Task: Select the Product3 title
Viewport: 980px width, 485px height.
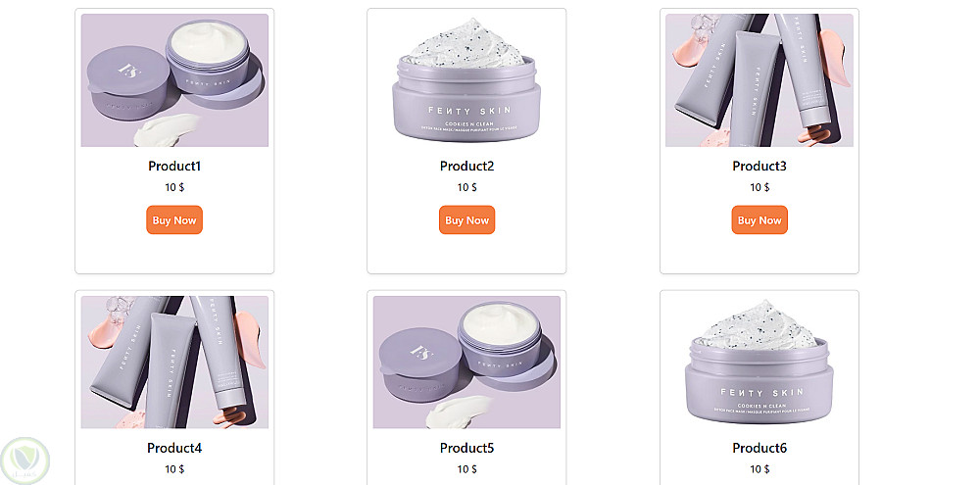Action: [x=759, y=167]
